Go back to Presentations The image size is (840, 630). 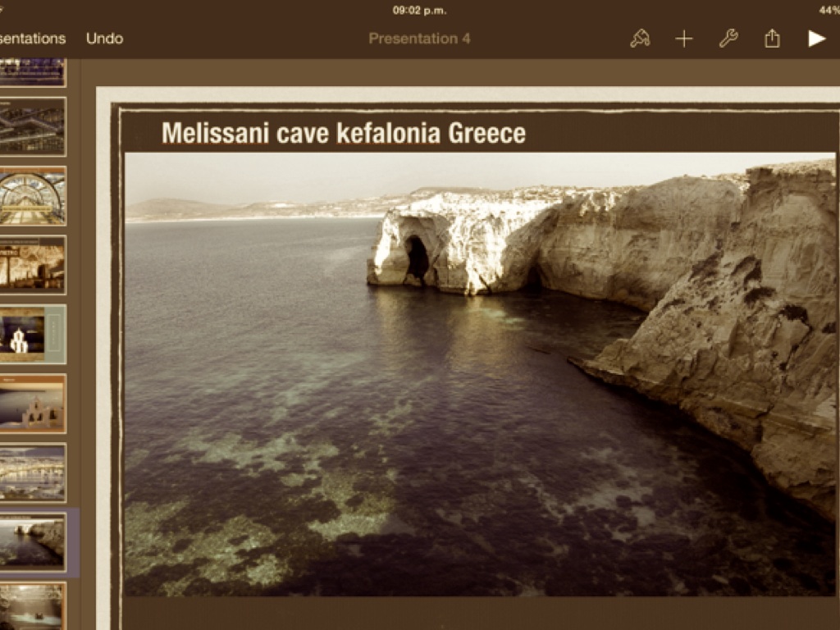33,39
